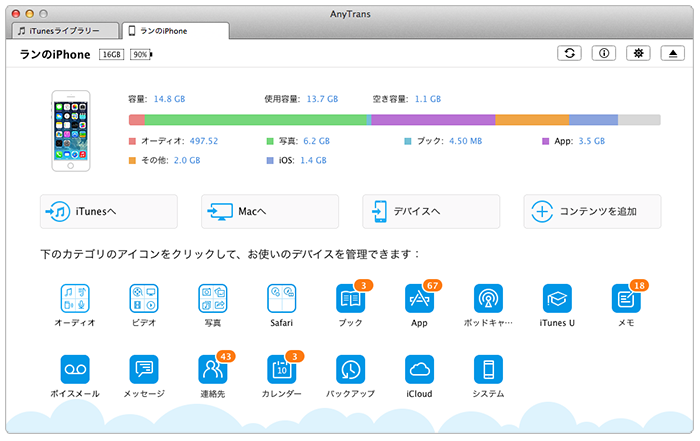Click the refresh device button

(x=569, y=53)
